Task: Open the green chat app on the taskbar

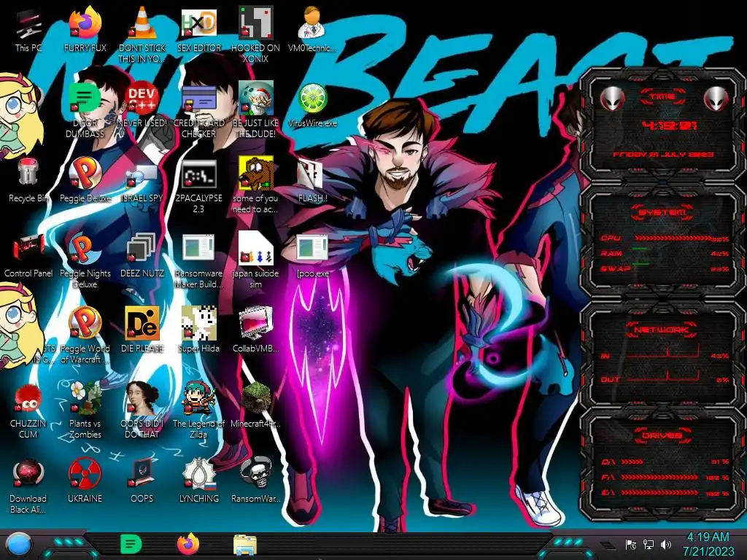Action: point(131,544)
